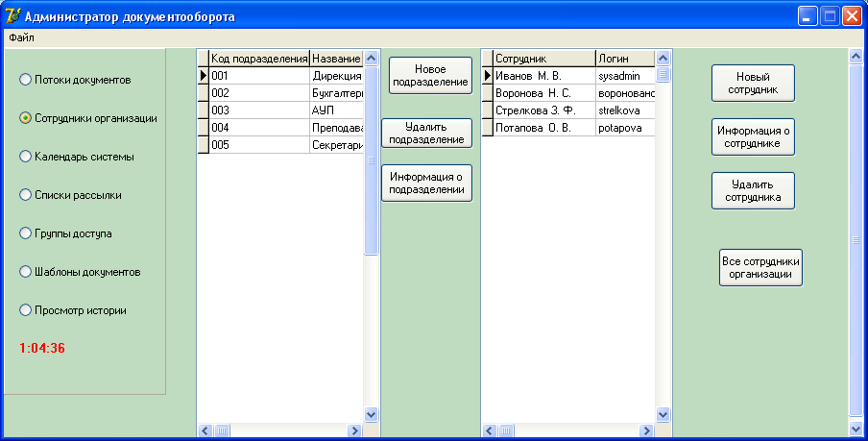This screenshot has height=441, width=868.
Task: Open the Файл menu
Action: tap(21, 37)
